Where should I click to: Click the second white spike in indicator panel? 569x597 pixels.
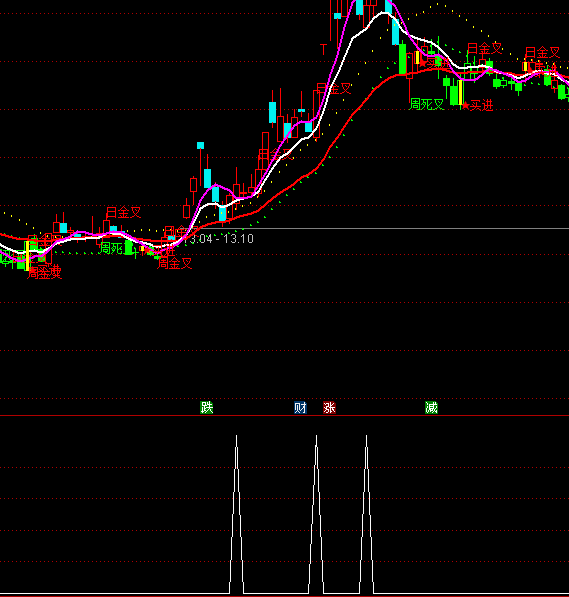pos(316,514)
